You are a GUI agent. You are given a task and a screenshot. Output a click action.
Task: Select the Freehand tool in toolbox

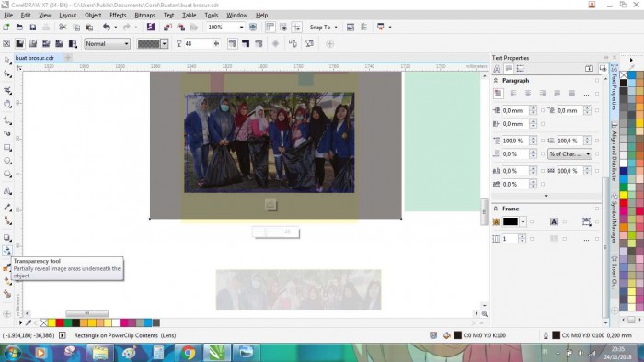click(7, 120)
